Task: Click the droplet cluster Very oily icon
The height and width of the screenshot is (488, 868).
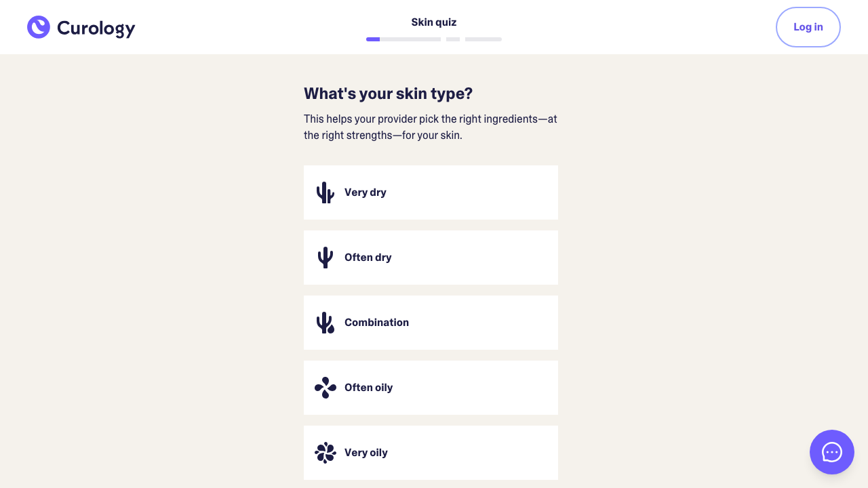Action: (x=325, y=453)
